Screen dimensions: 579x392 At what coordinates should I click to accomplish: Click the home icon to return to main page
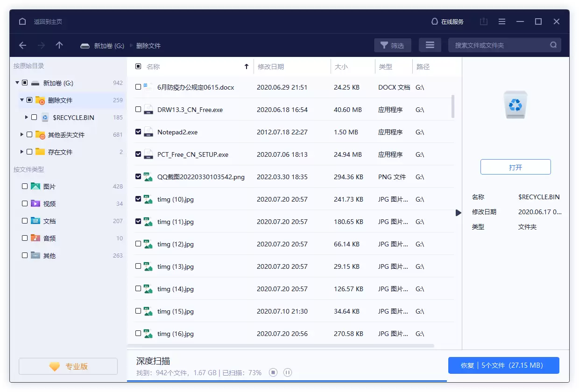click(x=22, y=21)
